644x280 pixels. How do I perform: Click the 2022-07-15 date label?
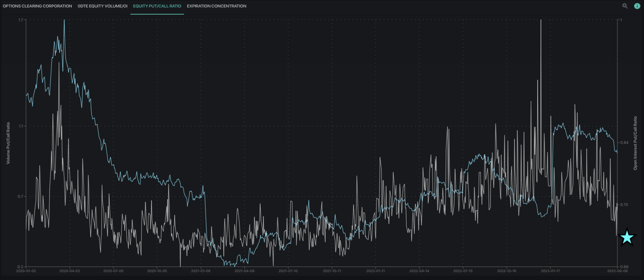(x=463, y=271)
